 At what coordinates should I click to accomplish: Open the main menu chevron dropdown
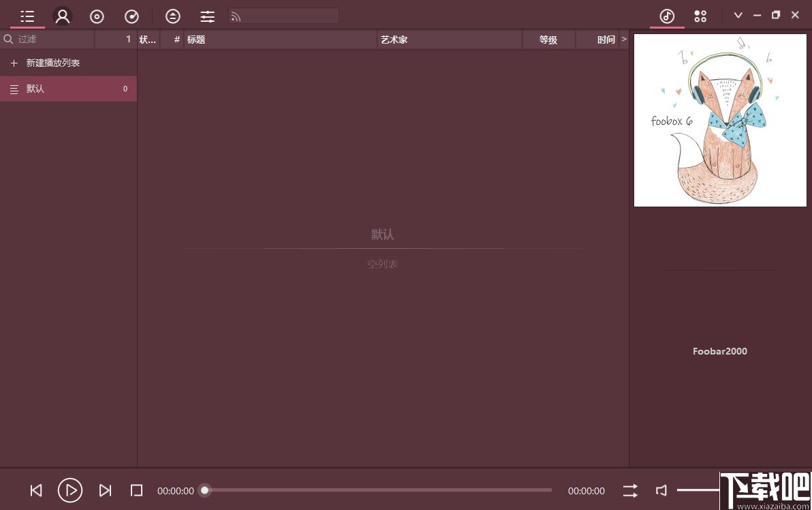738,16
